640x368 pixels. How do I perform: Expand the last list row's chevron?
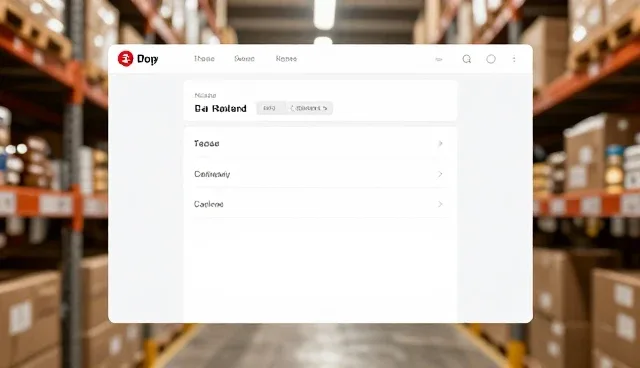440,204
